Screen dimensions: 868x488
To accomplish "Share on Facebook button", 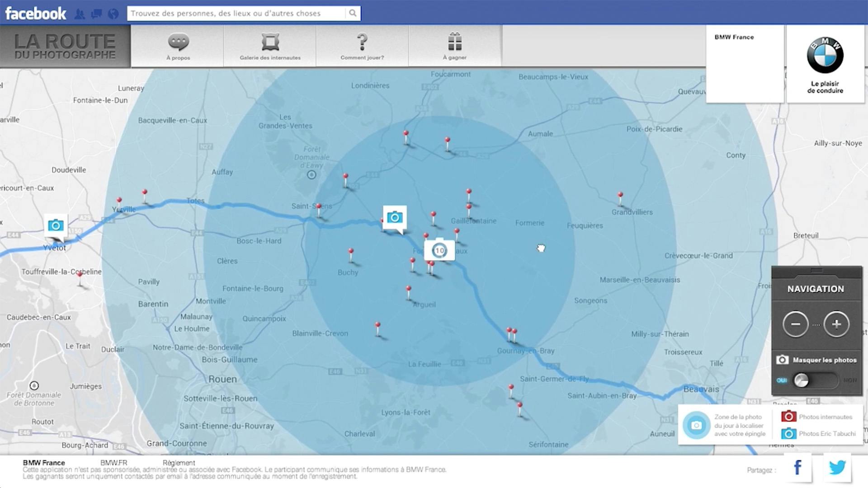I will 797,468.
